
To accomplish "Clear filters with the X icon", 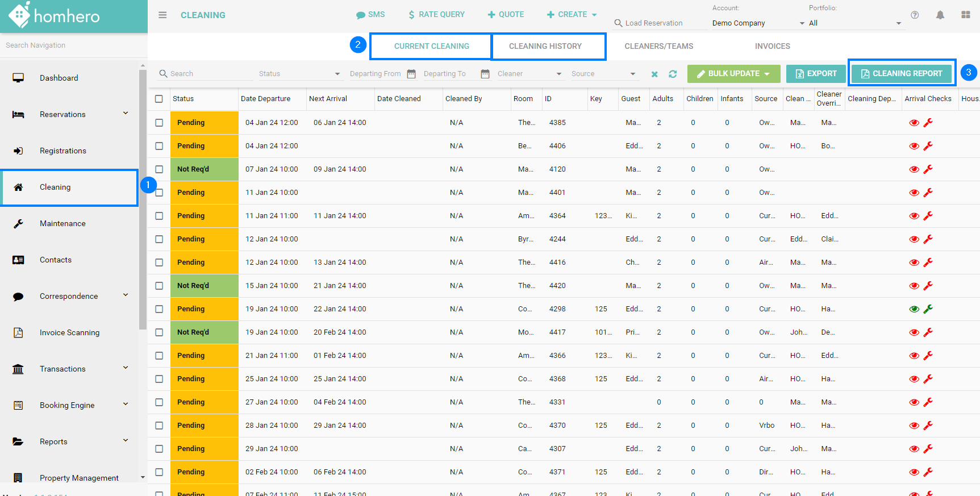I will pyautogui.click(x=654, y=74).
